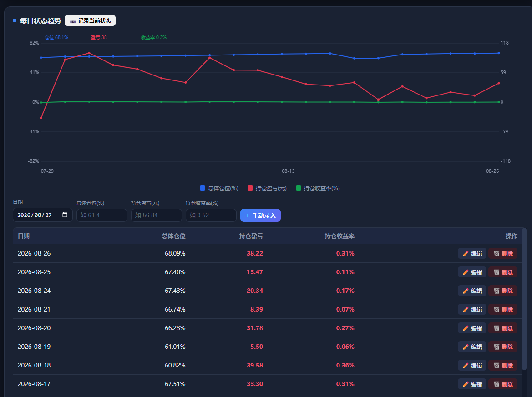The height and width of the screenshot is (397, 532).
Task: Select the 5.50 profit value
Action: tap(257, 347)
